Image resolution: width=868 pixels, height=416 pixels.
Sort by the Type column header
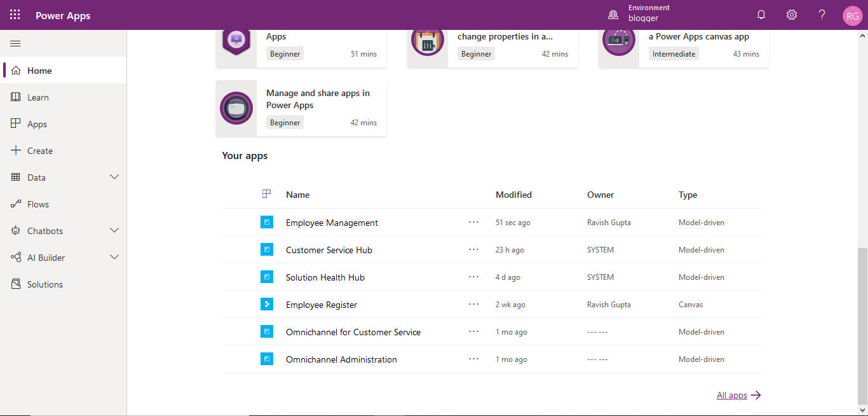tap(688, 195)
